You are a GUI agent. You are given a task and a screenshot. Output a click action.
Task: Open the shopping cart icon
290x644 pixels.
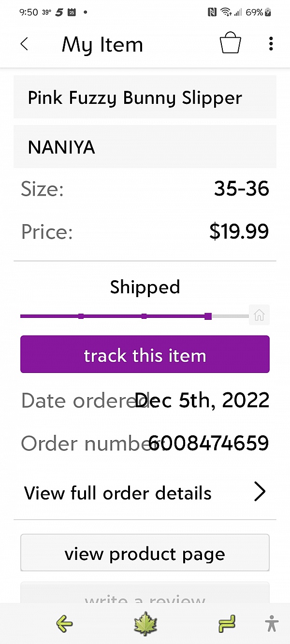click(230, 43)
